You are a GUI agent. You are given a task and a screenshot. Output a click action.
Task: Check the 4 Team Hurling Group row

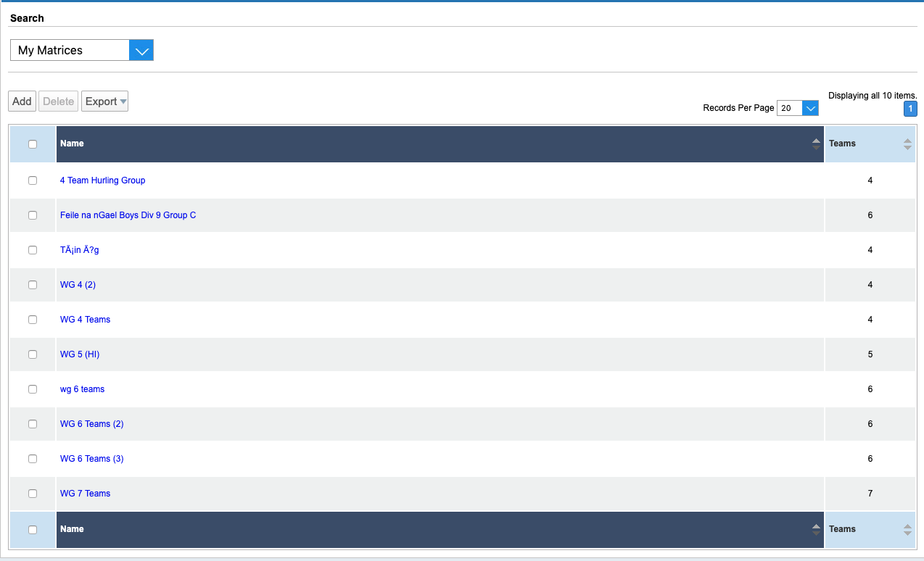33,180
